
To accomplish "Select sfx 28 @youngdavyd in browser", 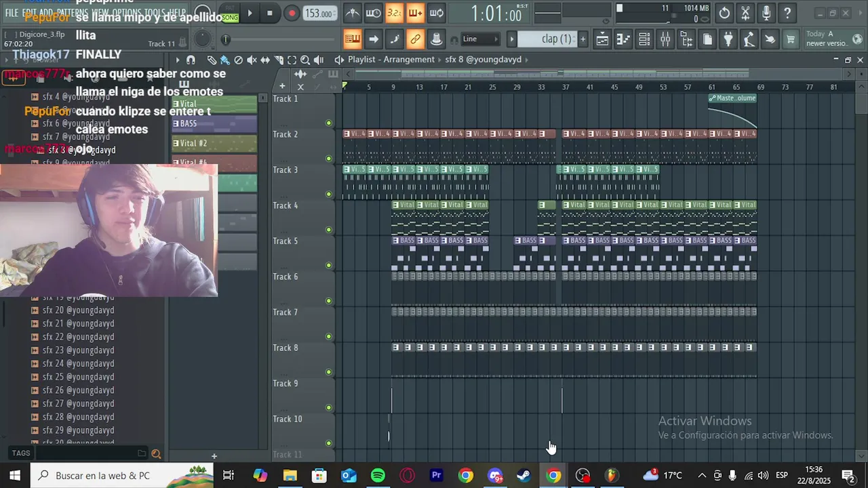I will (x=78, y=417).
